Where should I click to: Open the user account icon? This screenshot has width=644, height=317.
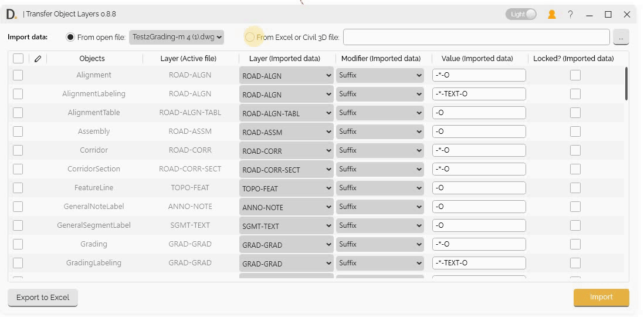pos(551,15)
